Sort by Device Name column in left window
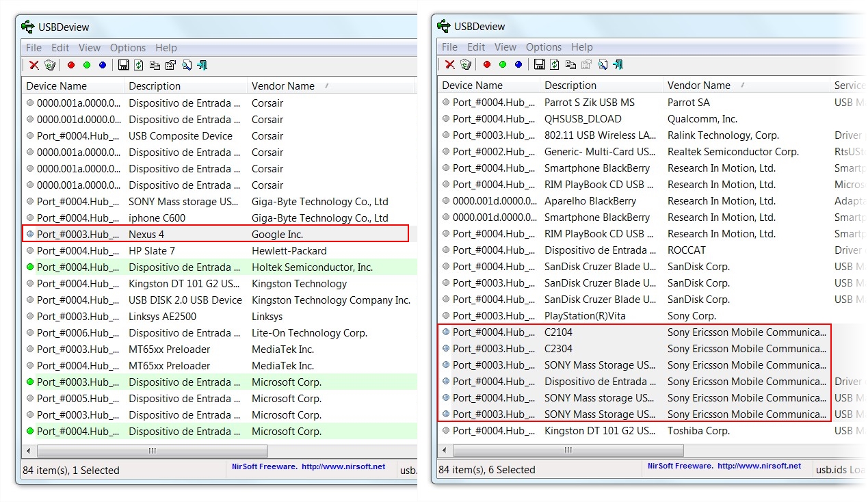 tap(73, 86)
